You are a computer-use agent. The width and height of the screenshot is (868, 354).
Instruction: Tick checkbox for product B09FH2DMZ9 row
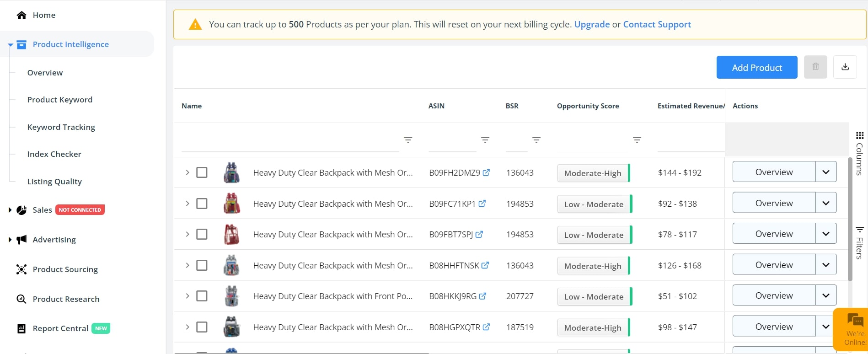tap(202, 172)
